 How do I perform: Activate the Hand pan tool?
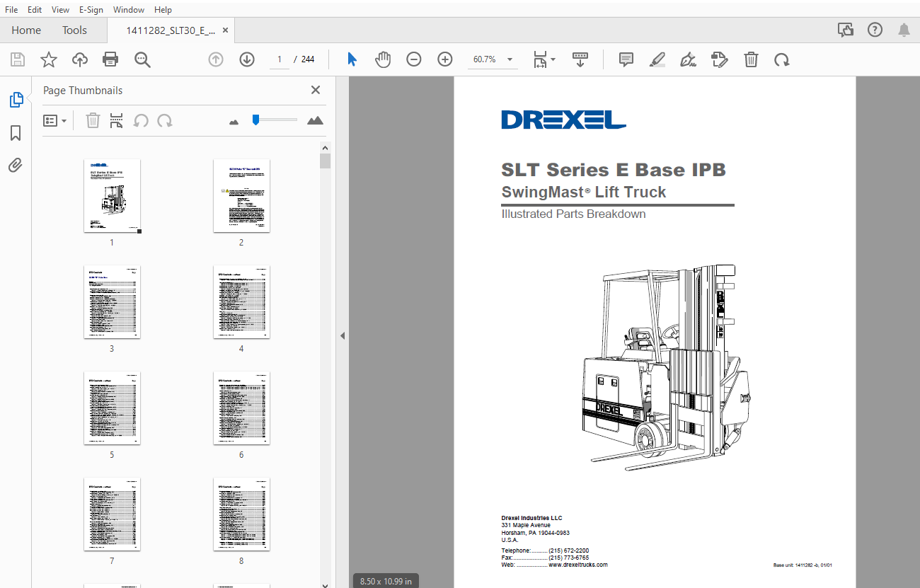click(x=383, y=59)
